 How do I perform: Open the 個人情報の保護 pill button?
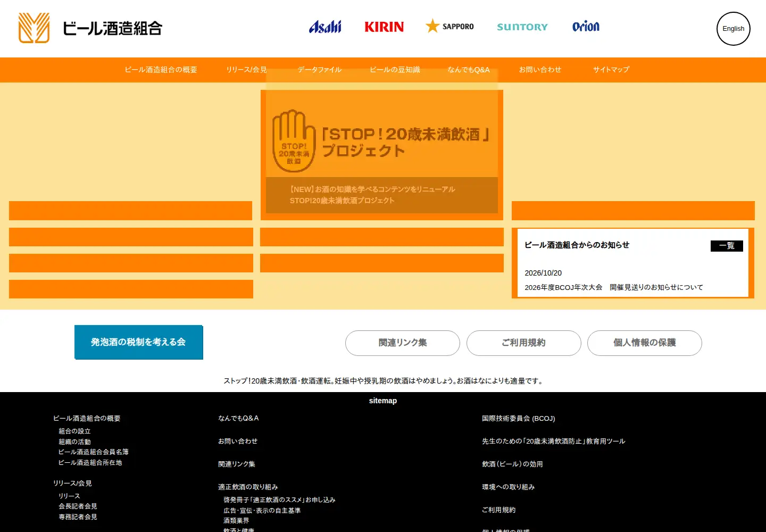pyautogui.click(x=645, y=343)
